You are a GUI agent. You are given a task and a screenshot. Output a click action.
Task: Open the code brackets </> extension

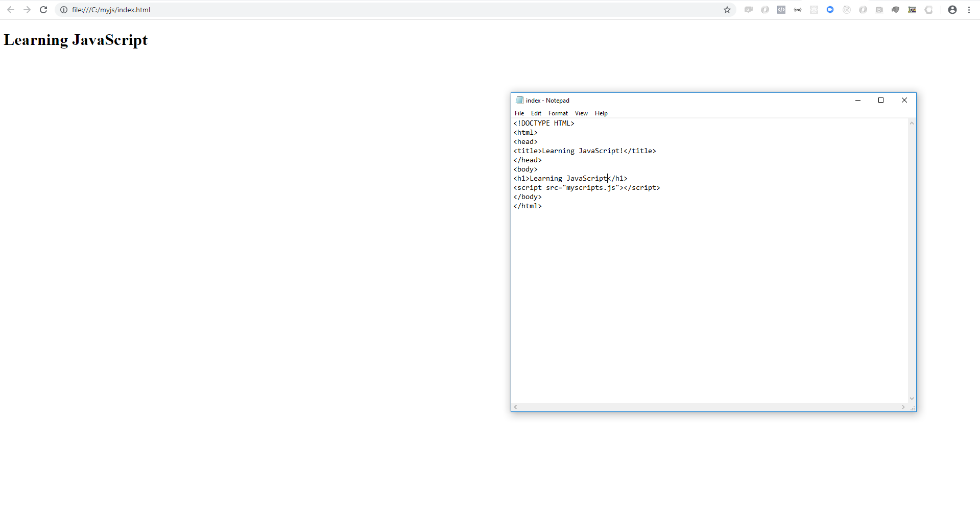point(781,10)
